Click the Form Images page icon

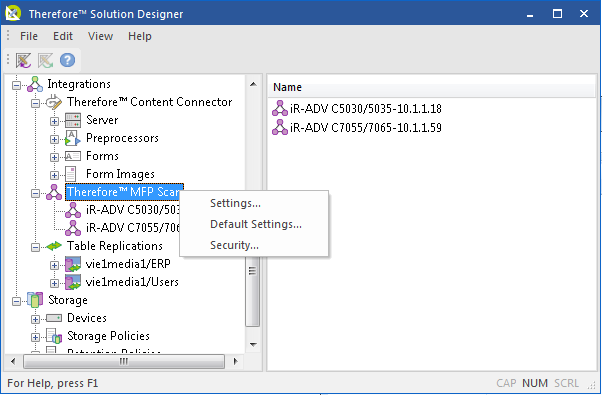[71, 174]
